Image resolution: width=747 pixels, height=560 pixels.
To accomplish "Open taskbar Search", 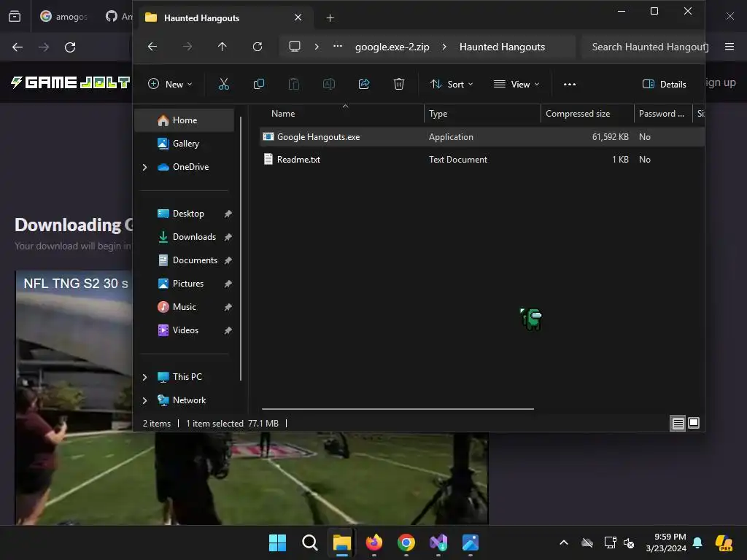I will (x=309, y=542).
